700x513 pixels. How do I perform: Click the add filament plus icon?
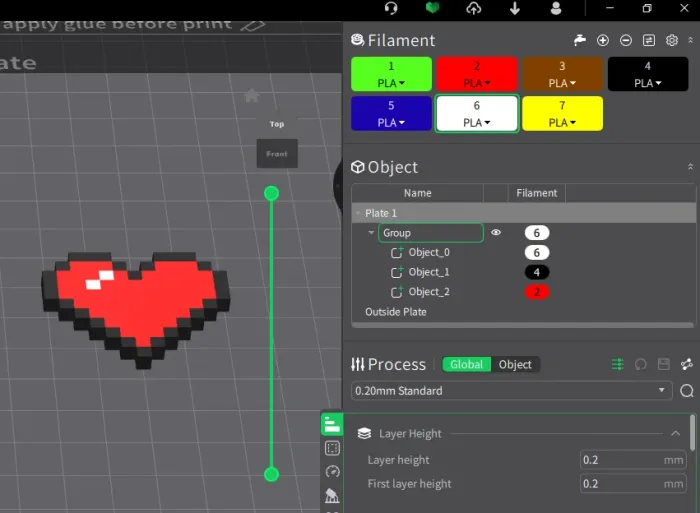[x=603, y=41]
